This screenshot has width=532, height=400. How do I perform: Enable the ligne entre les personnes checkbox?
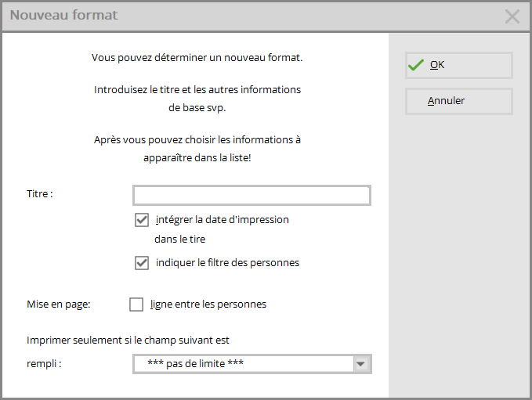[136, 305]
